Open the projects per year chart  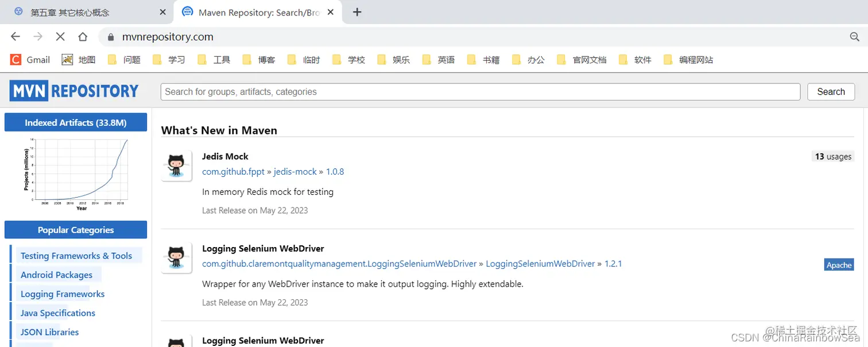75,173
